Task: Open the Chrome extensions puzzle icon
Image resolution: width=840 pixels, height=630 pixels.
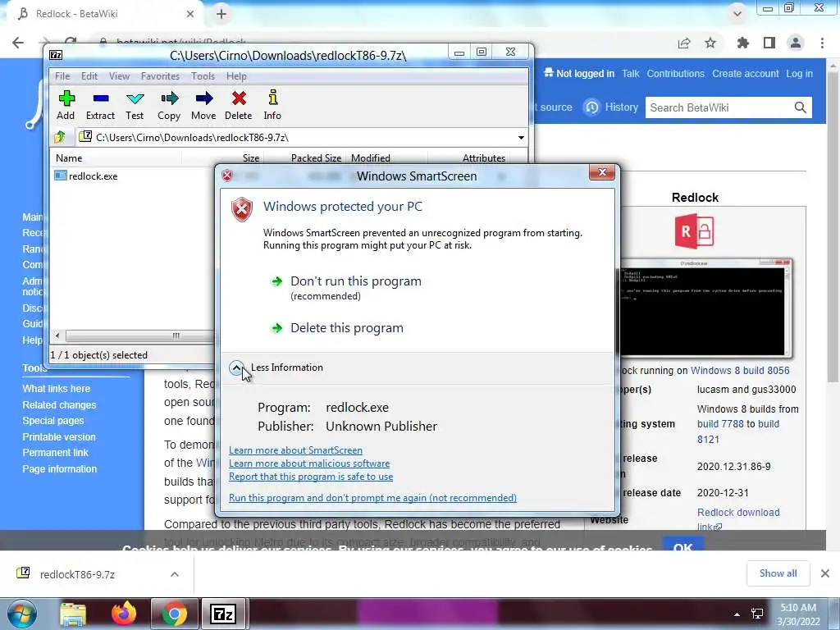Action: coord(742,43)
